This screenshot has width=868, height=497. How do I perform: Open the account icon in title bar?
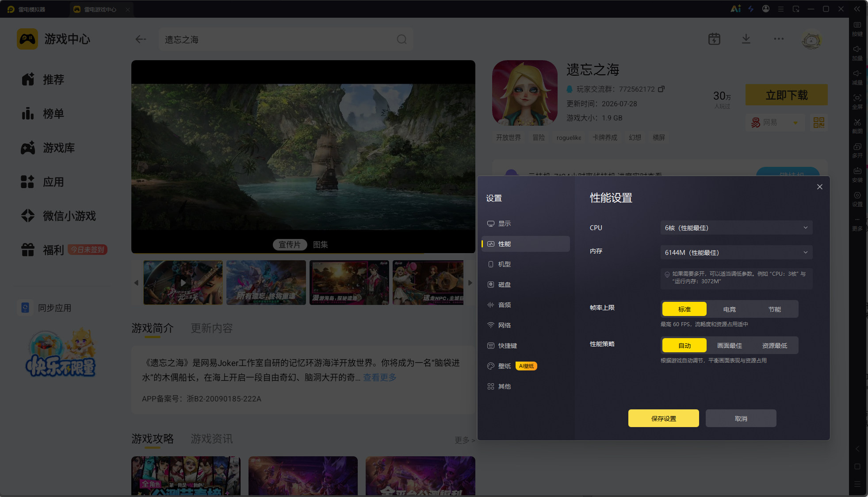click(766, 9)
